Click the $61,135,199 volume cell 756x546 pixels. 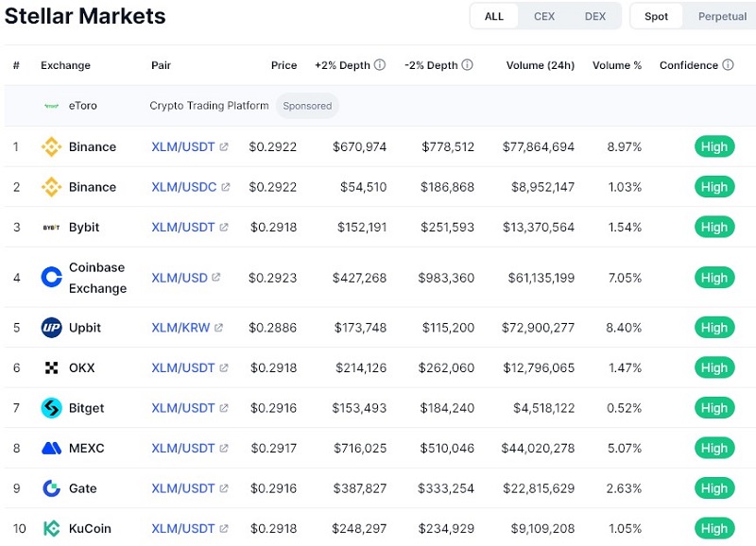pos(541,278)
